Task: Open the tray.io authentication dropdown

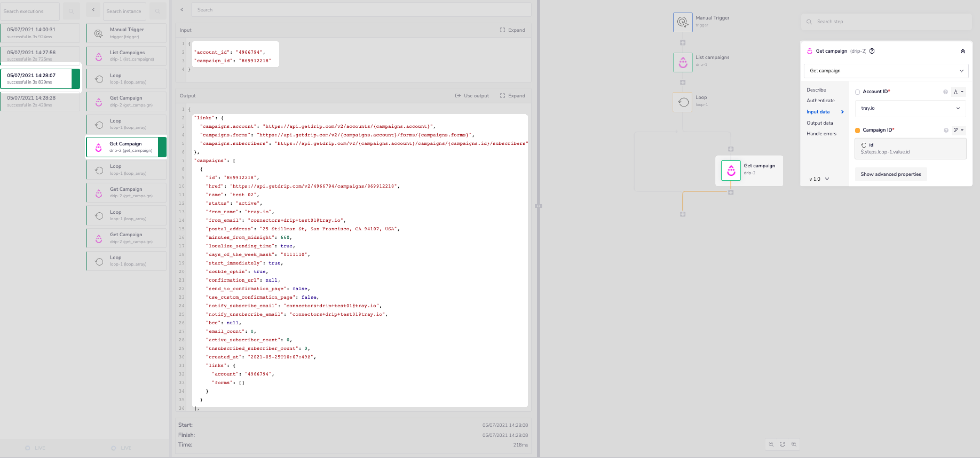Action: (910, 108)
